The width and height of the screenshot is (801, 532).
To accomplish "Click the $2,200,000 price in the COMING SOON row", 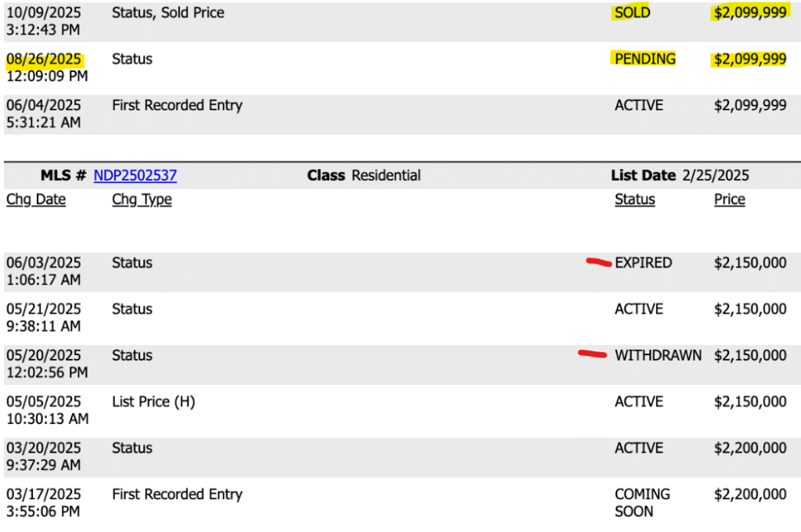I will [749, 494].
